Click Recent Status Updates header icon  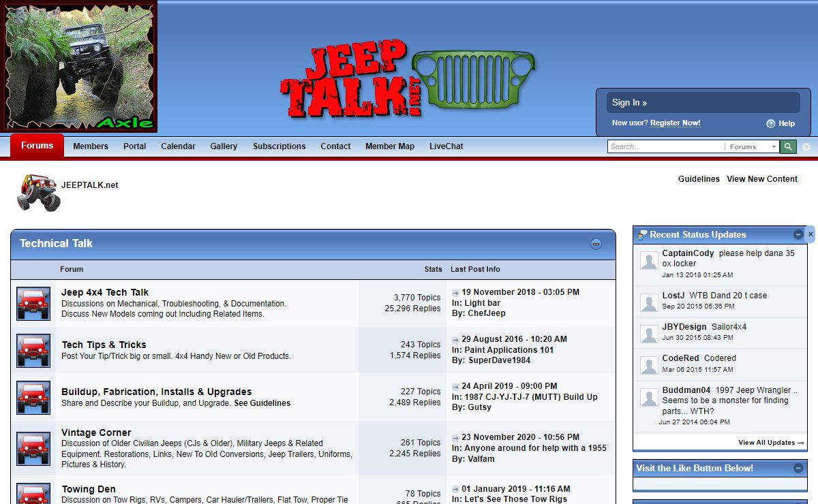pyautogui.click(x=642, y=235)
